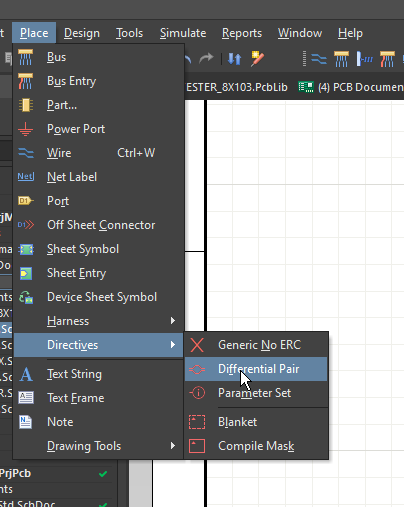The width and height of the screenshot is (404, 507).
Task: Click the Part chip icon
Action: coord(26,105)
